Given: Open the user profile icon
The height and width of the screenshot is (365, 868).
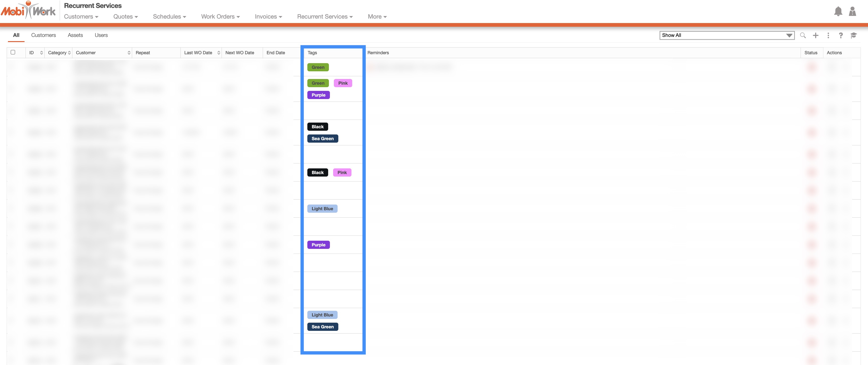Looking at the screenshot, I should coord(852,11).
